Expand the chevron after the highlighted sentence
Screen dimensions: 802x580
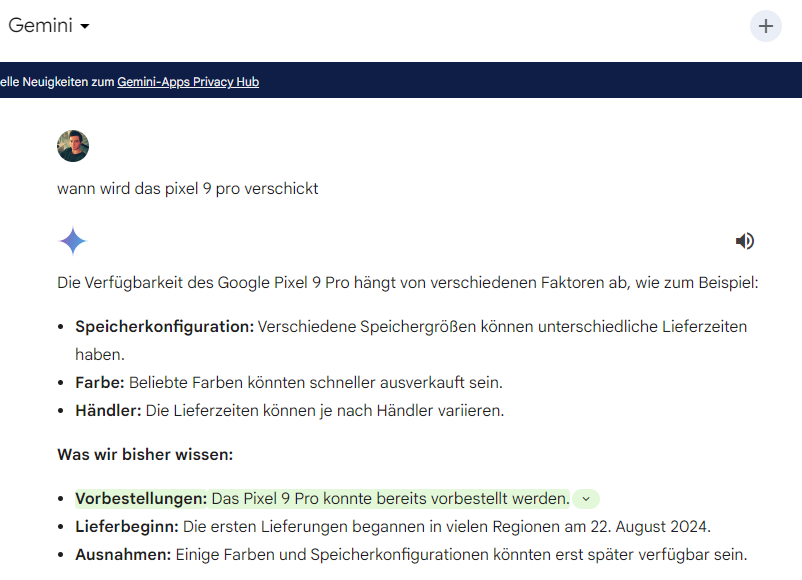586,499
